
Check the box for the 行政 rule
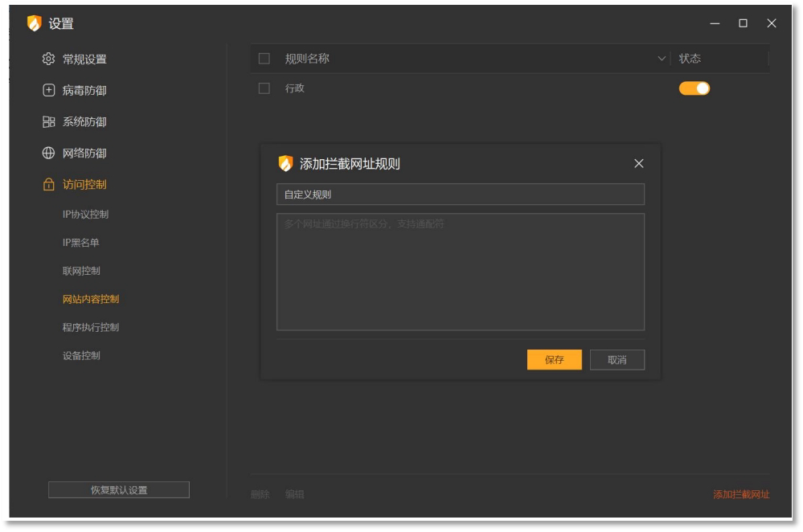264,88
